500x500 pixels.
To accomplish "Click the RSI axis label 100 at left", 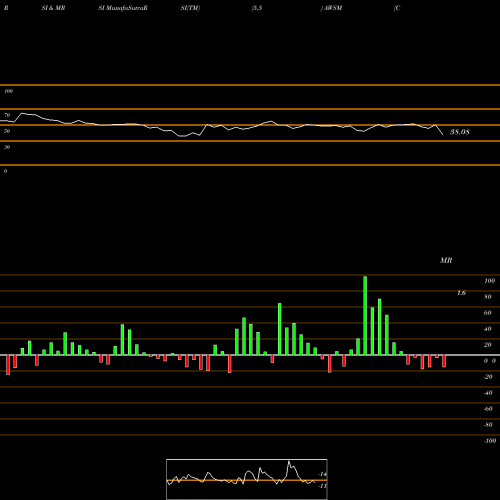I will pos(8,91).
